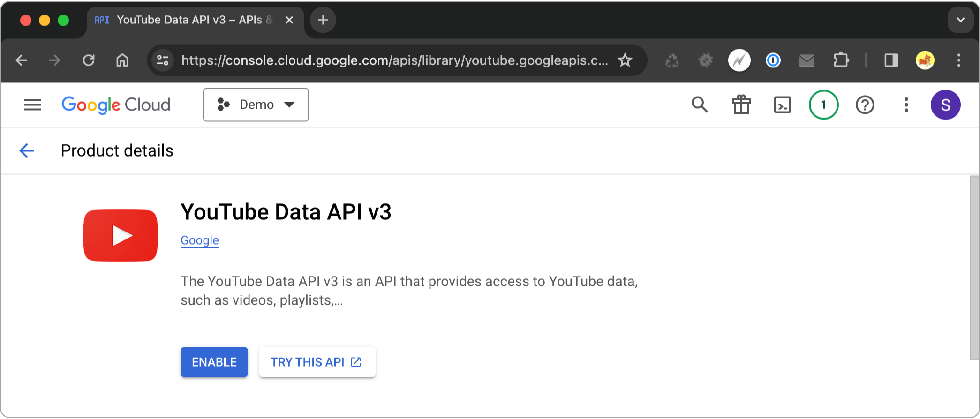This screenshot has width=980, height=419.
Task: Go back using the Product details arrow
Action: [x=27, y=150]
